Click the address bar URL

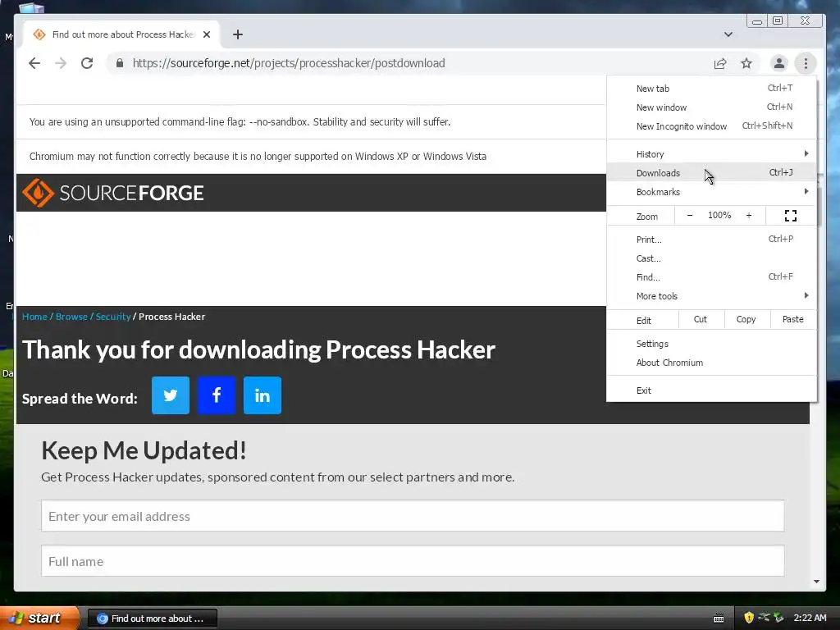tap(289, 63)
